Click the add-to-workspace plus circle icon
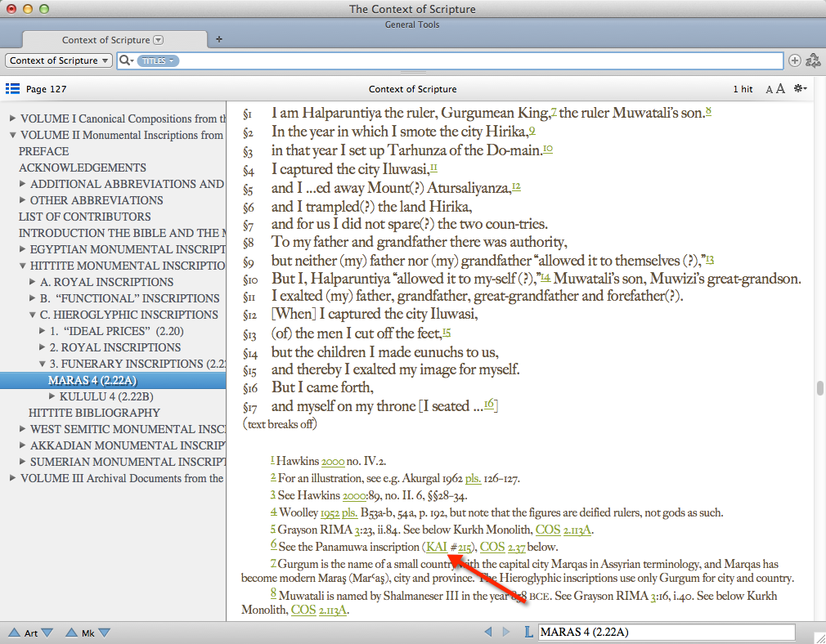 coord(794,60)
